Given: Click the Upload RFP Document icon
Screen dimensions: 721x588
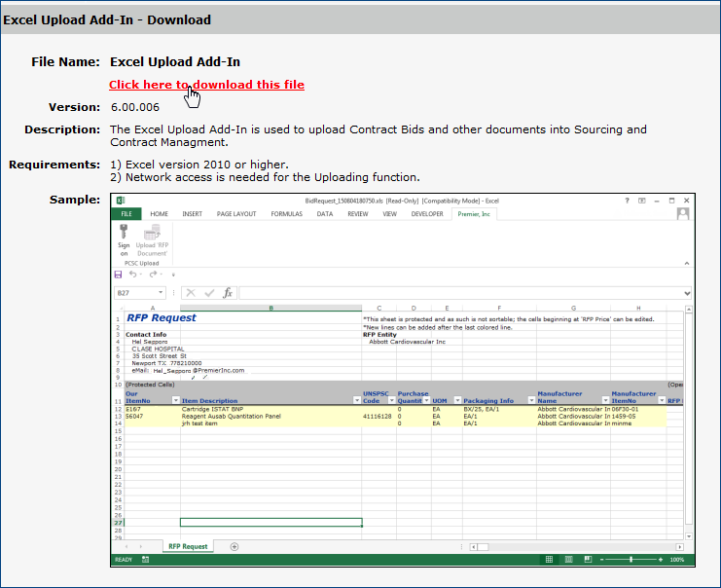Looking at the screenshot, I should point(152,234).
